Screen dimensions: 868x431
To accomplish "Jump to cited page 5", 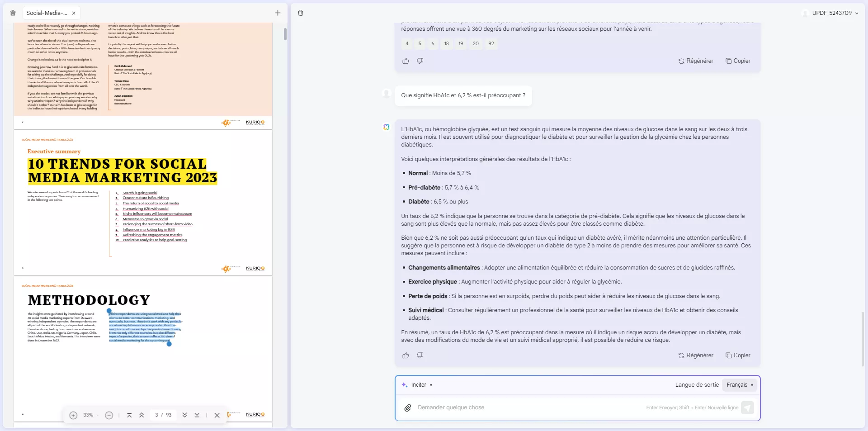I will [x=420, y=44].
